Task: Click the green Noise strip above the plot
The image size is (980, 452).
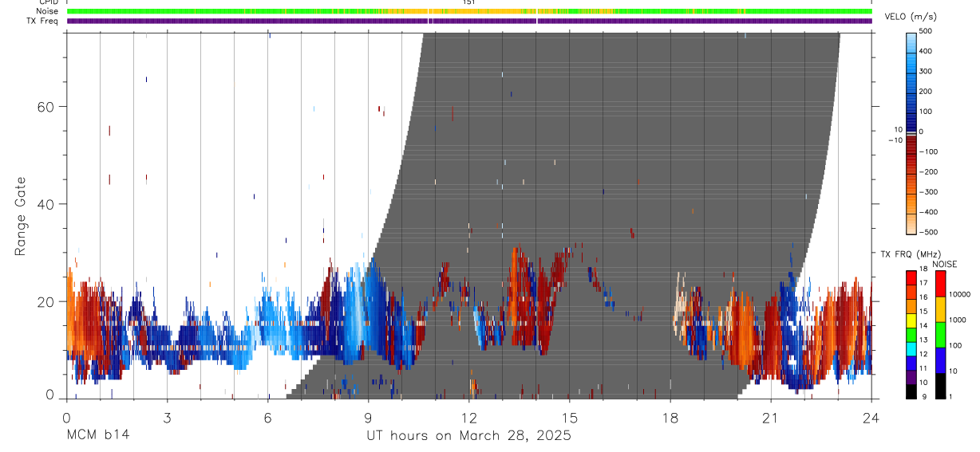Action: coord(469,11)
